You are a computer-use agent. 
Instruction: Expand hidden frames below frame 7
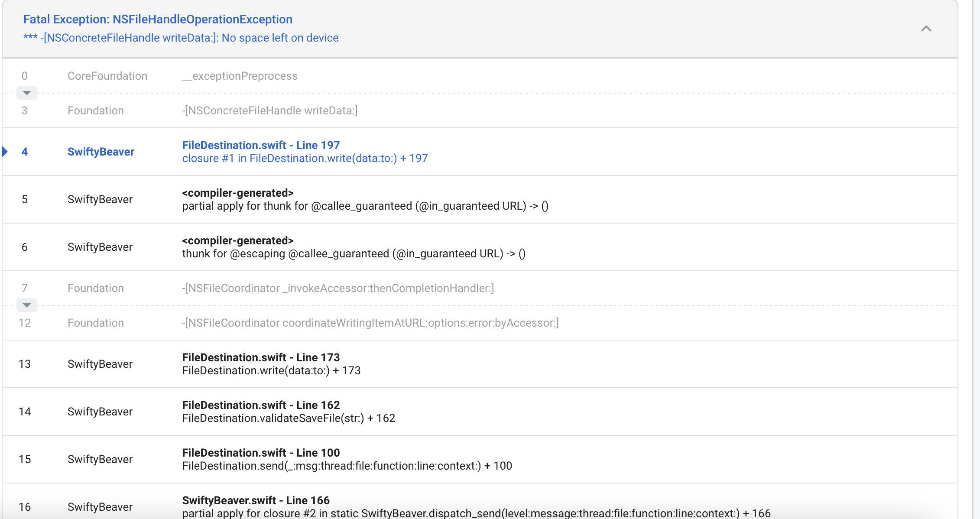pos(26,305)
